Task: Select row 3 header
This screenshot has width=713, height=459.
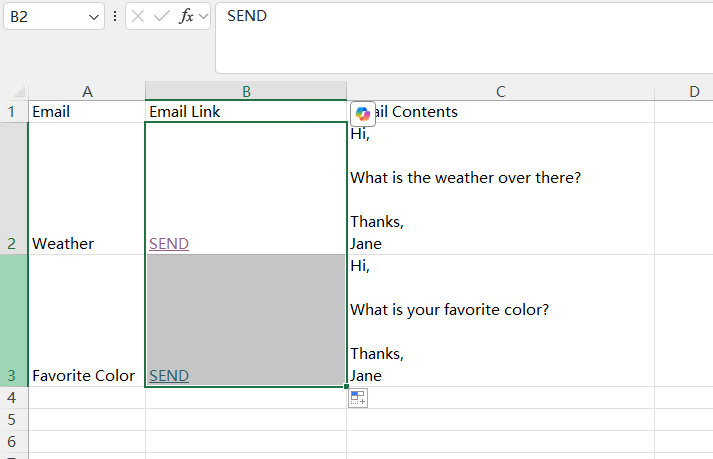Action: click(14, 321)
